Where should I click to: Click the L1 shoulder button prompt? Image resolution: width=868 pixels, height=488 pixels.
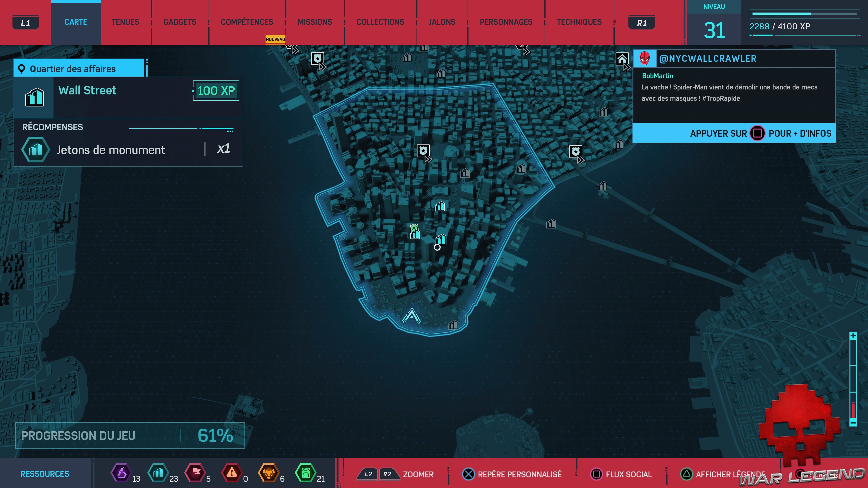pyautogui.click(x=25, y=23)
